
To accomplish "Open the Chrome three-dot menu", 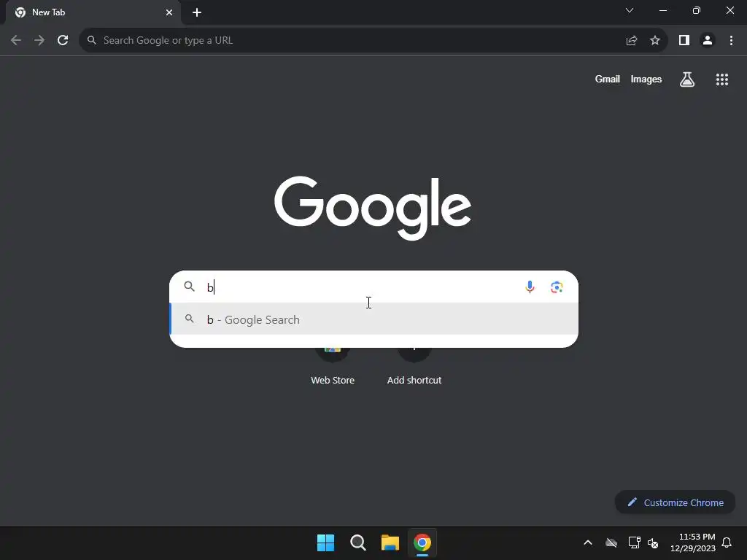I will coord(731,41).
